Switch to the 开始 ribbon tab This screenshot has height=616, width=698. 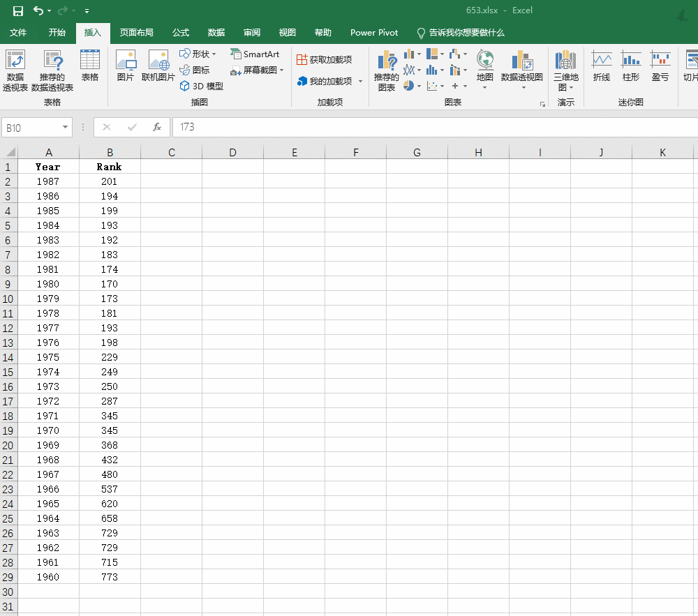(57, 33)
